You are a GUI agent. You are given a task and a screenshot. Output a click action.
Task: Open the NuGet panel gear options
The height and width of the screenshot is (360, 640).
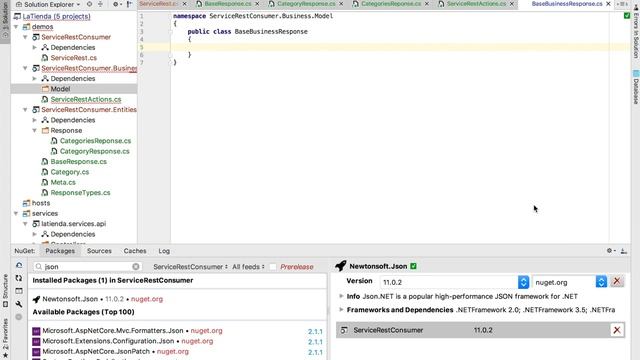coord(611,251)
